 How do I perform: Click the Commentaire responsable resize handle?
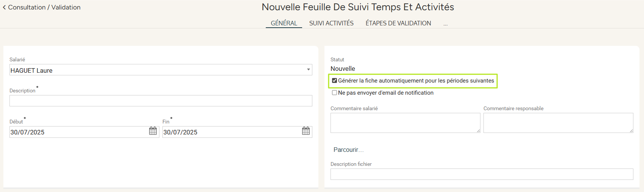point(631,131)
